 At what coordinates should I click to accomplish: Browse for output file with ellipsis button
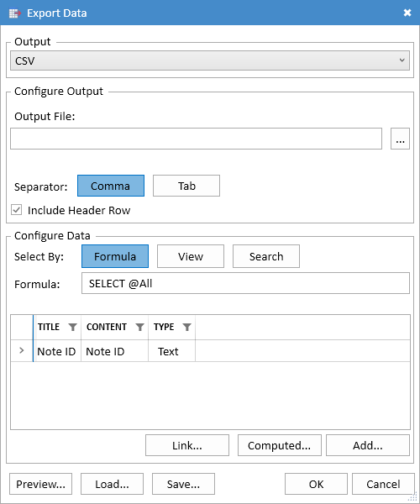[x=400, y=139]
